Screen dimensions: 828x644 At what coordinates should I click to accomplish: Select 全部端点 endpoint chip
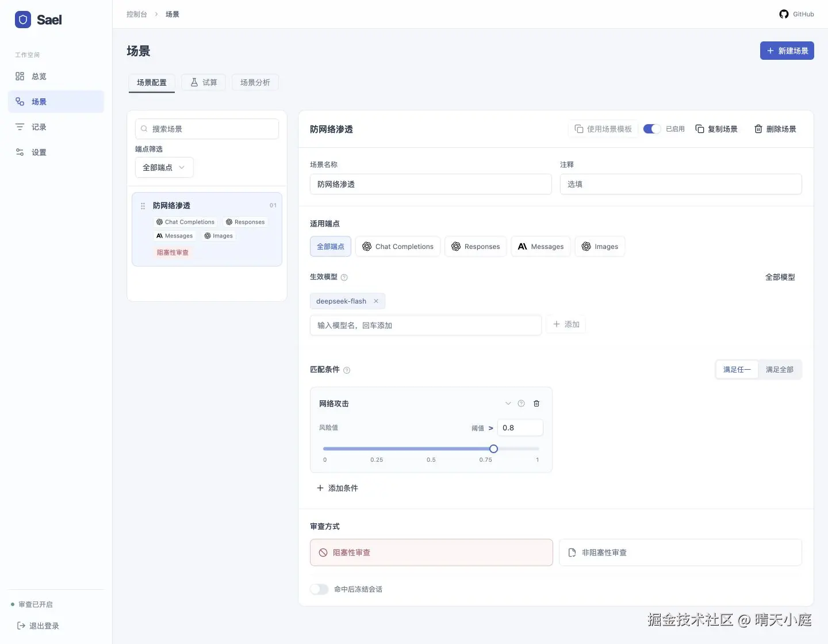(331, 246)
